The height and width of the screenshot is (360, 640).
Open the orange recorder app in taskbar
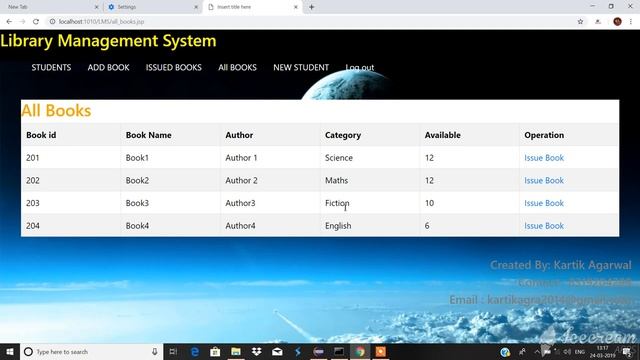tap(380, 352)
